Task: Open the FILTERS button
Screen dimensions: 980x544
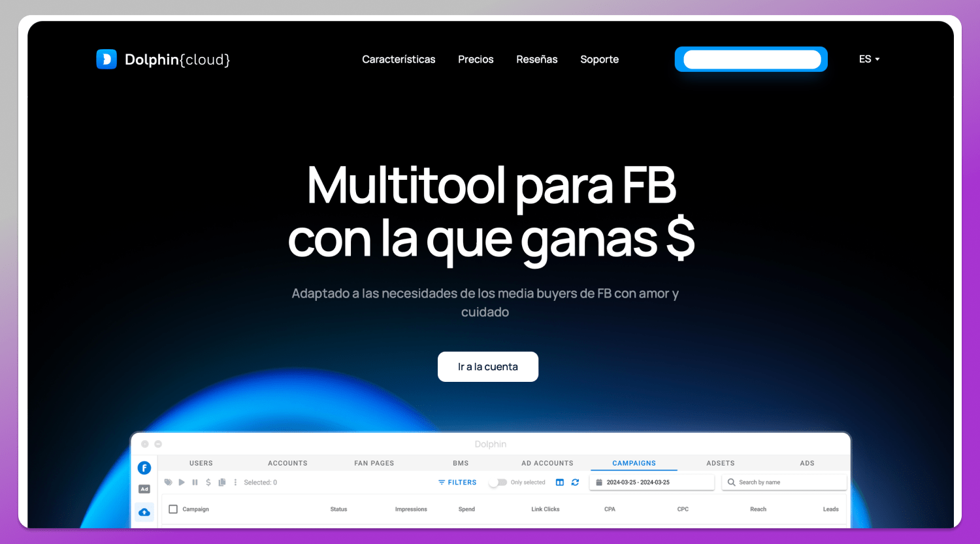Action: [x=457, y=483]
